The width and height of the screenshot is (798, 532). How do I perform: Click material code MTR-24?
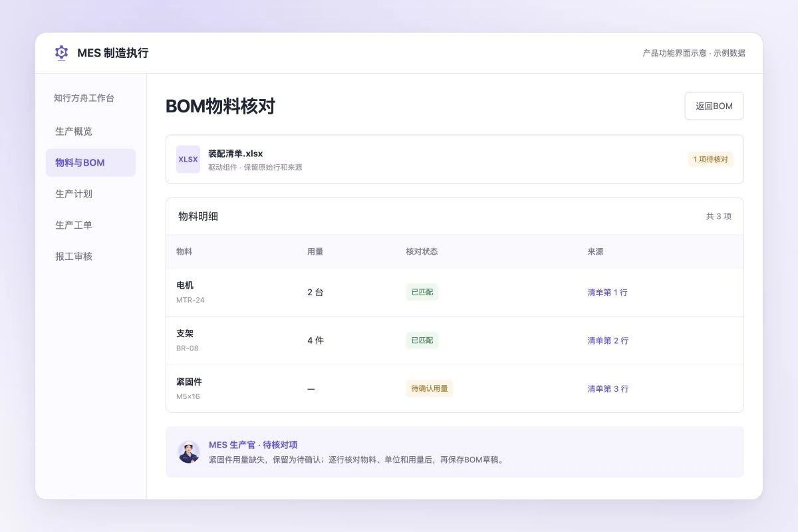click(190, 300)
